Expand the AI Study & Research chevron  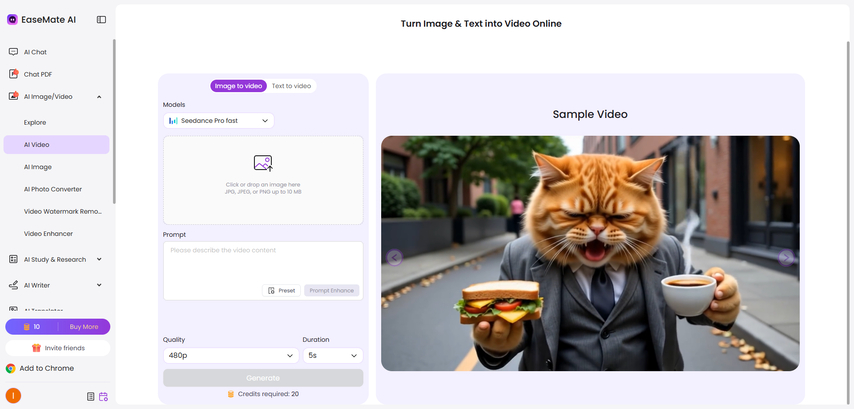point(99,259)
